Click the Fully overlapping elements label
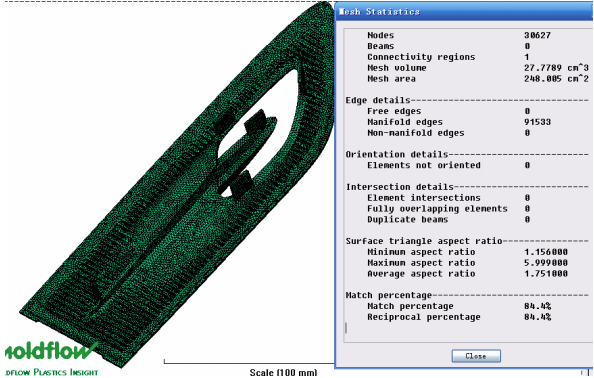594x378 pixels. coord(437,209)
